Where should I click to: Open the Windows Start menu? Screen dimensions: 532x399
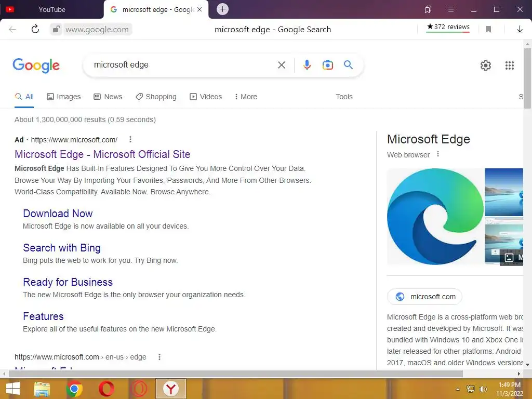[13, 389]
